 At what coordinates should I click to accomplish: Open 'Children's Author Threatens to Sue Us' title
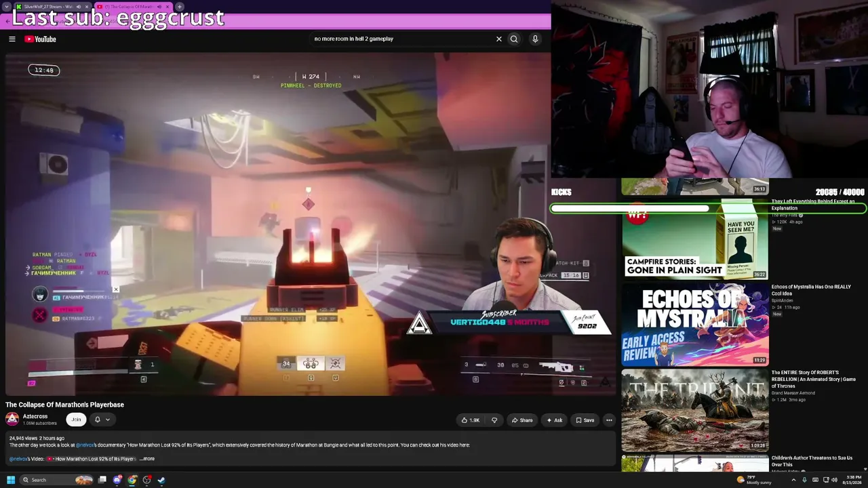point(811,461)
